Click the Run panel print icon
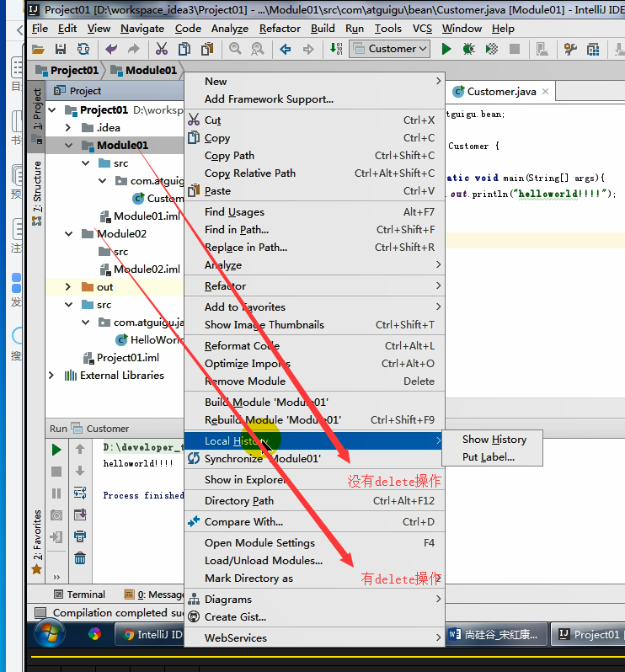Screen dimensions: 625x672 80,536
